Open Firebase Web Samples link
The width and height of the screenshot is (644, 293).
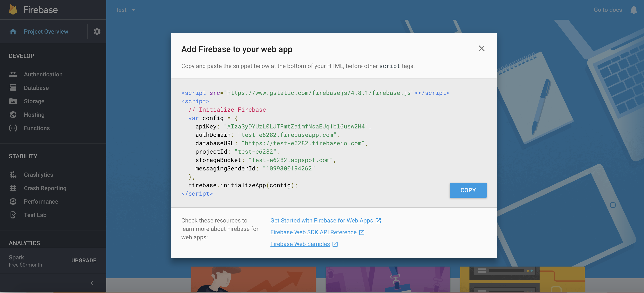point(300,244)
